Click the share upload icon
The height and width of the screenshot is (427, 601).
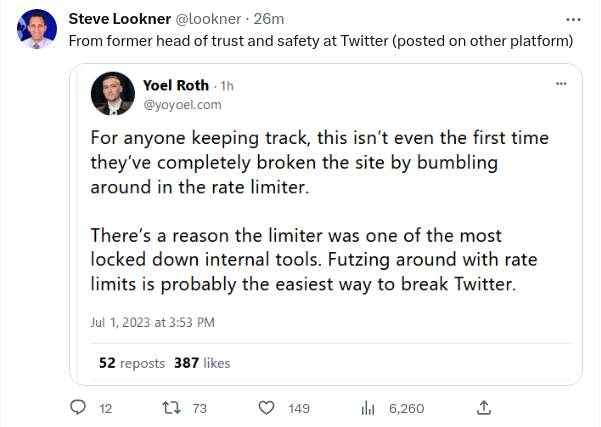coord(484,408)
